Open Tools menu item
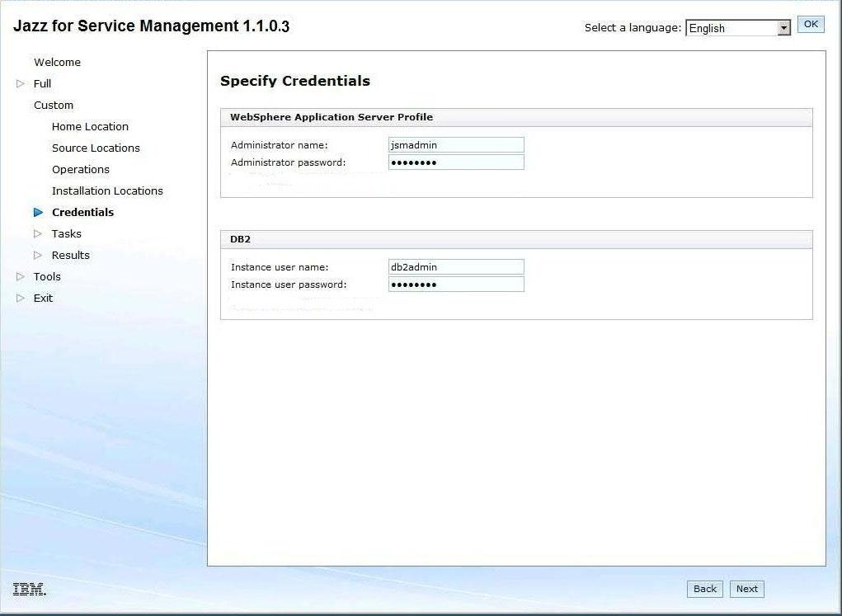This screenshot has height=616, width=842. 47,276
